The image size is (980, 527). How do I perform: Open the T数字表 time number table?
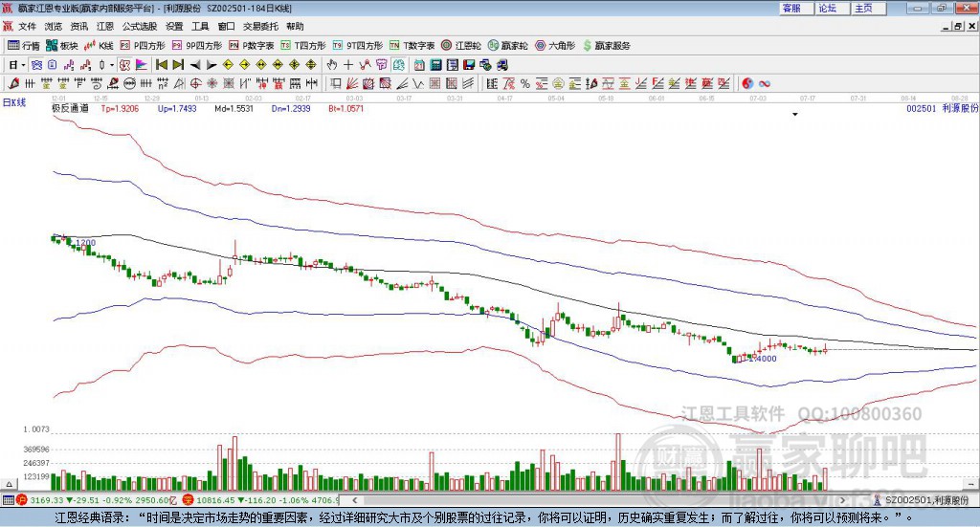[x=412, y=46]
